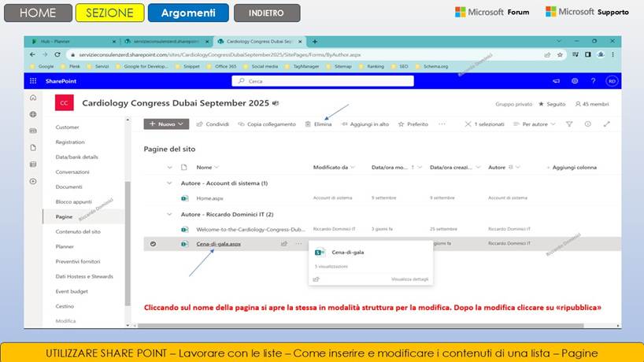Open the toolbar overflow ellipsis menu
The image size is (644, 362).
coord(442,124)
